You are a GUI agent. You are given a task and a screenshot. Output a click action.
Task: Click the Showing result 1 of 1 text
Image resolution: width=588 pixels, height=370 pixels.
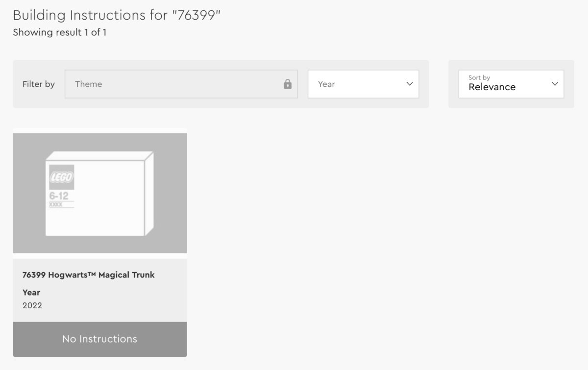pyautogui.click(x=60, y=32)
